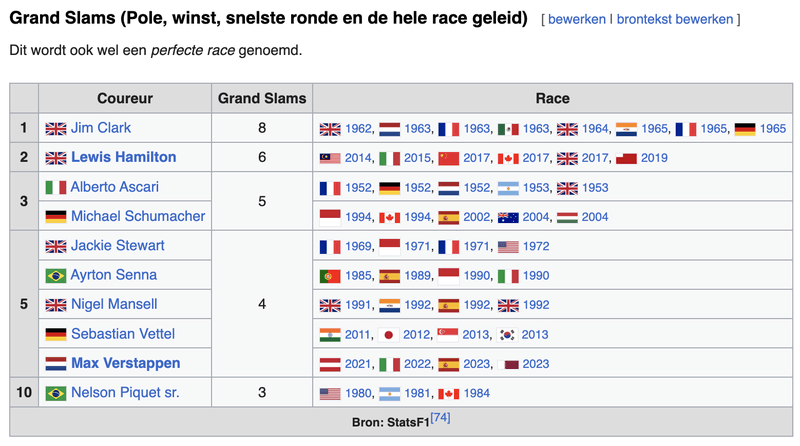The width and height of the screenshot is (800, 446).
Task: Click the British flag beside Jim Clark
Action: pos(55,128)
